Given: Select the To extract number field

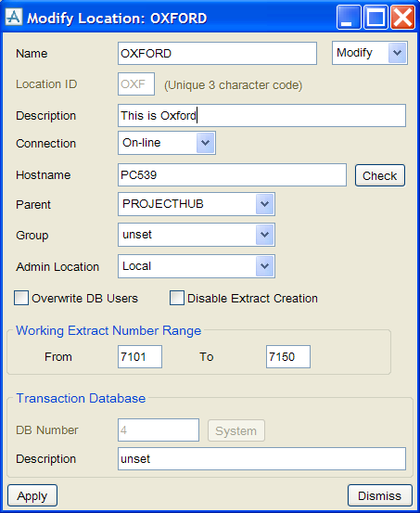Looking at the screenshot, I should 287,356.
